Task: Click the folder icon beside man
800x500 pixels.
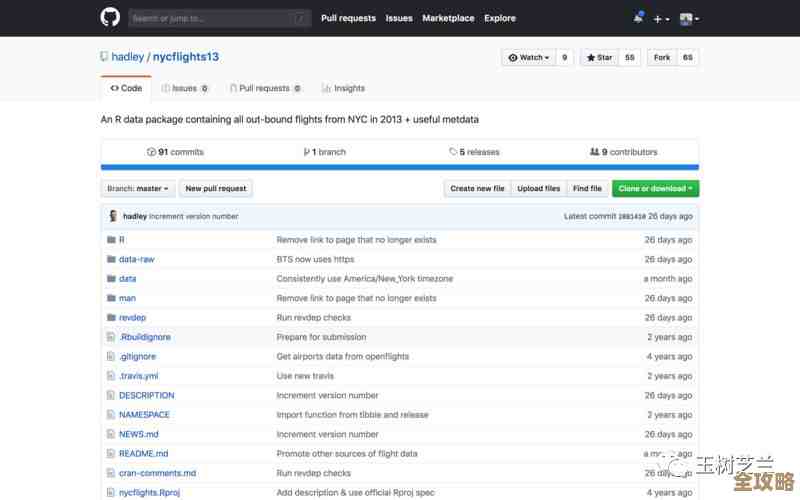Action: pyautogui.click(x=111, y=298)
